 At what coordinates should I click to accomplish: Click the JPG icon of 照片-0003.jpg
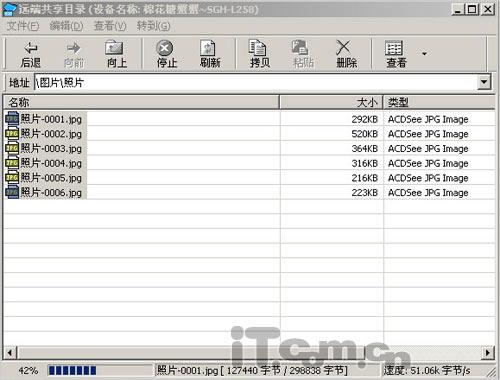point(12,148)
